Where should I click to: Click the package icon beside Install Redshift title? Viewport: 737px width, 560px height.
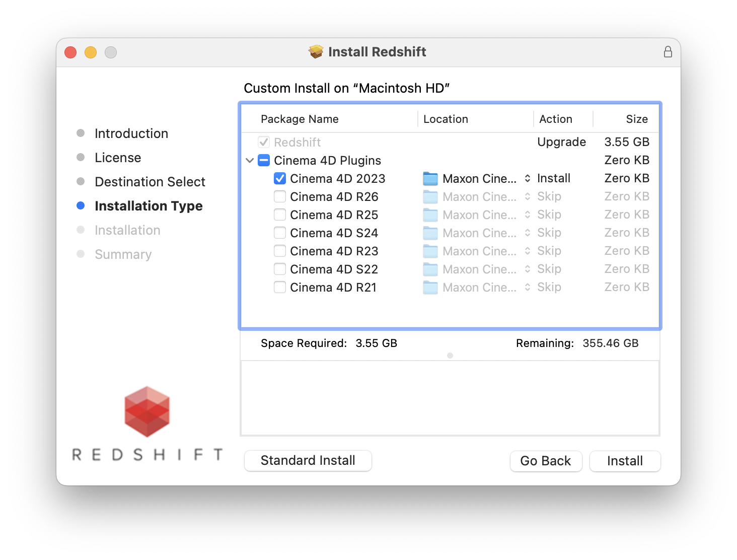coord(316,52)
